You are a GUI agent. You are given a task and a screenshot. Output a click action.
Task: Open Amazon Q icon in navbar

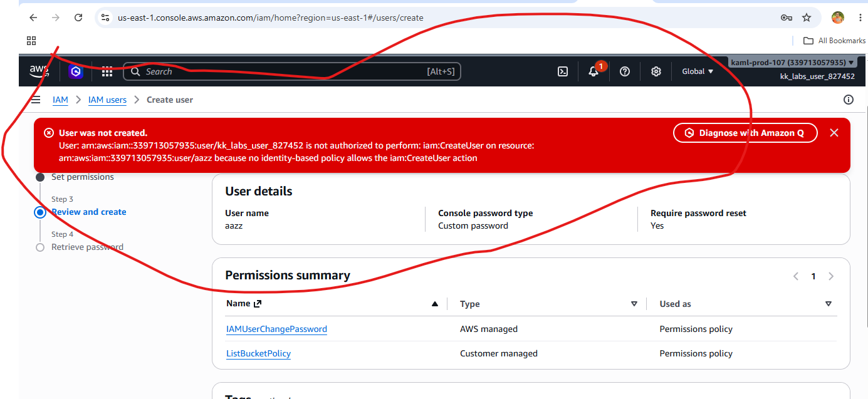76,71
